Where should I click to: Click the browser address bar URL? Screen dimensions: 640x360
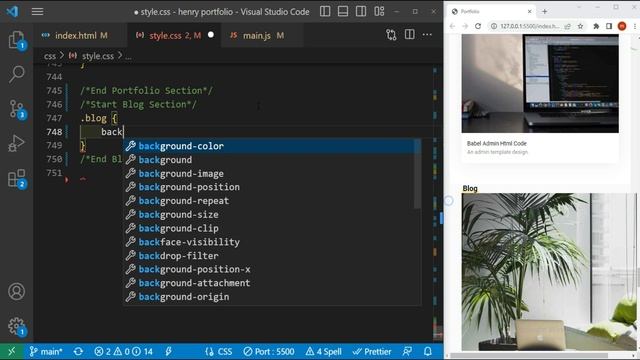click(530, 26)
